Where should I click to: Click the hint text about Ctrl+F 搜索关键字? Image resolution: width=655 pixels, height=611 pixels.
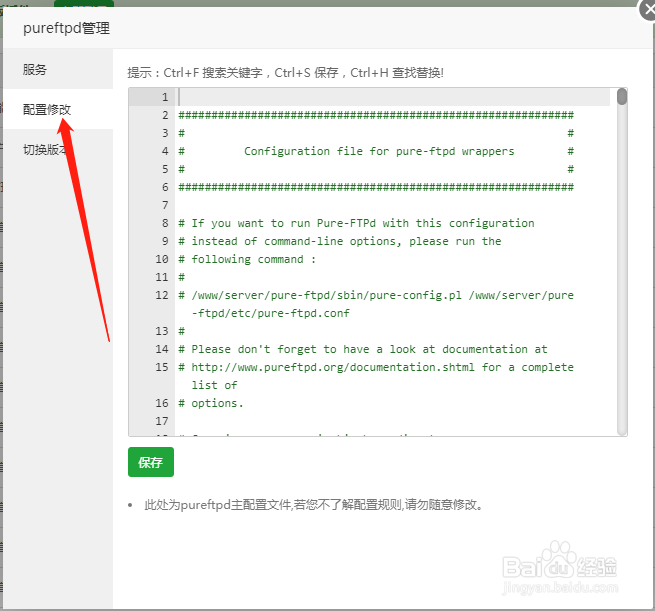coord(285,73)
